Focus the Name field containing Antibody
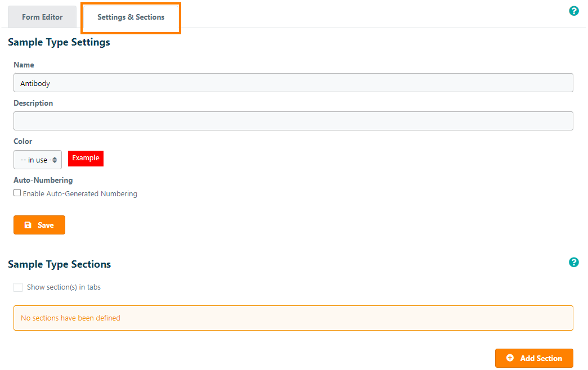This screenshot has height=370, width=588. tap(293, 83)
